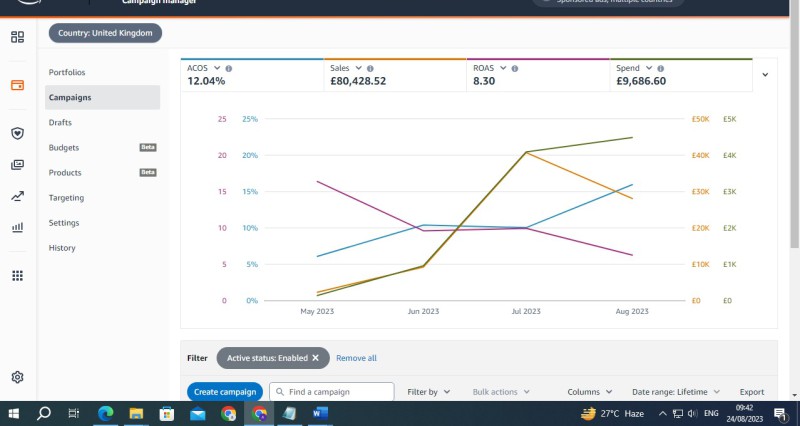800x426 pixels.
Task: Open the orange campaign card icon in sidebar
Action: coord(17,85)
